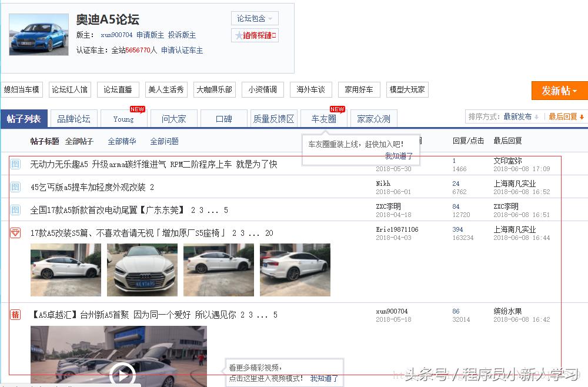Click the image icon beside 全国17款A5新款首改电动尾翼 thread
588x387 pixels.
click(x=15, y=210)
